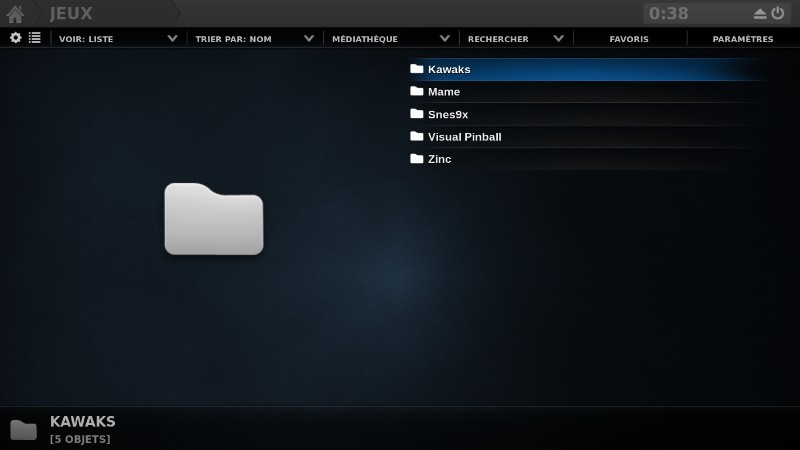Open the Paramètres menu
Viewport: 800px width, 450px height.
[x=742, y=39]
